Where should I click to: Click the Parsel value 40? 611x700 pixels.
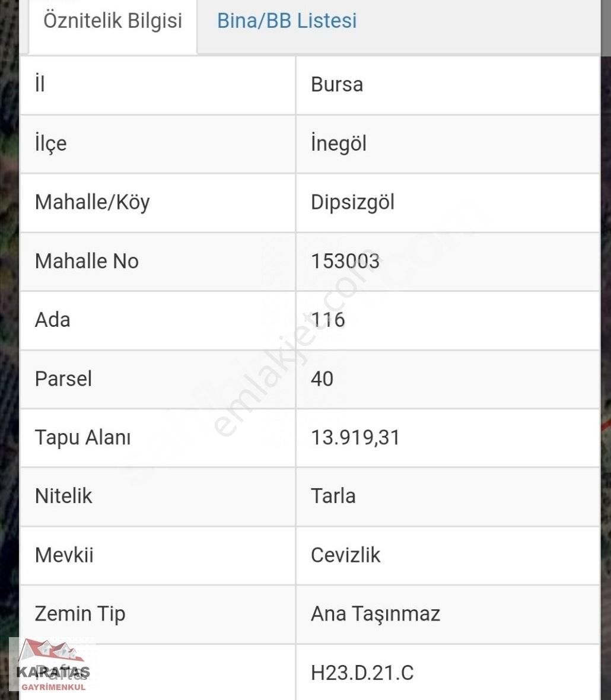[x=323, y=378]
